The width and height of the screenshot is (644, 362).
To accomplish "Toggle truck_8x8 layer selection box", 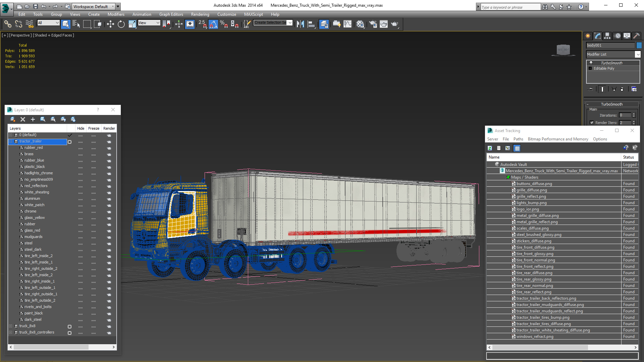I will [70, 326].
